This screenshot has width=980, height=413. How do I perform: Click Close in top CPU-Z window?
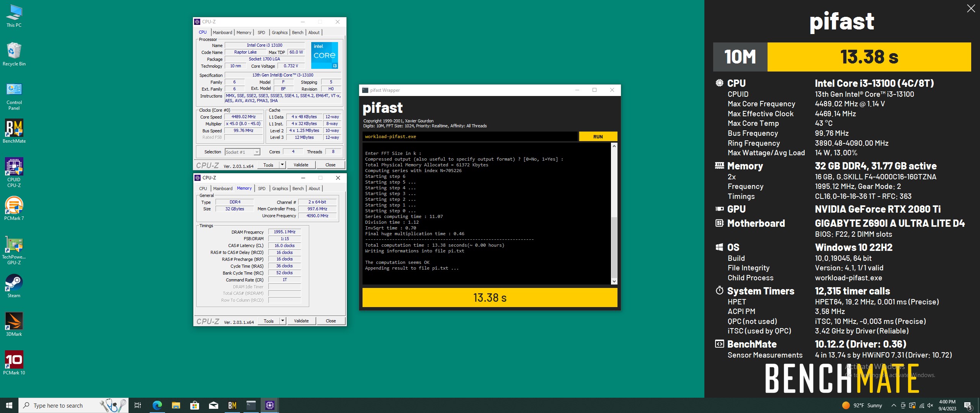(330, 165)
